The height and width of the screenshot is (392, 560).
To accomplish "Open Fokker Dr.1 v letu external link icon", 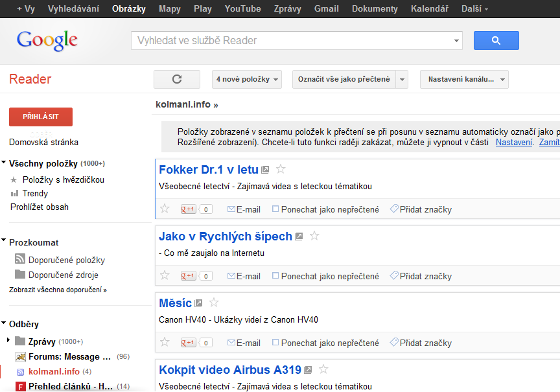I will point(265,170).
